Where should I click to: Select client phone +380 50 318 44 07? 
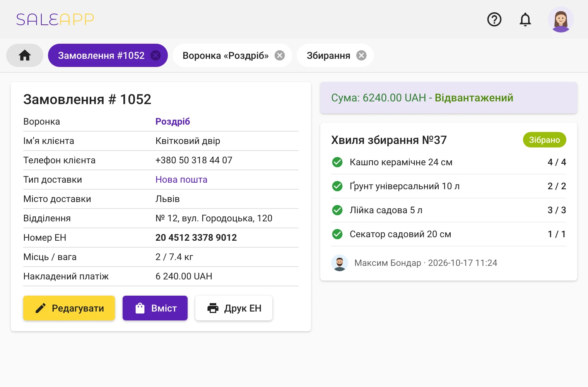coord(194,160)
